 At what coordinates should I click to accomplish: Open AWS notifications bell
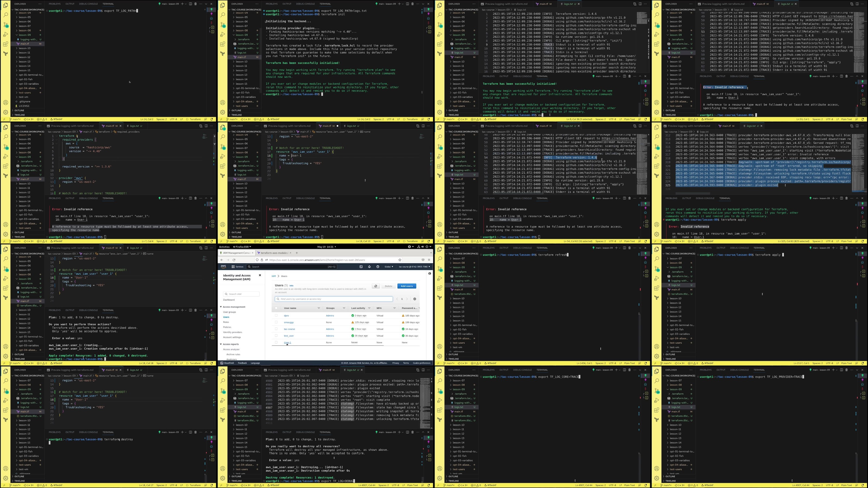pos(369,267)
